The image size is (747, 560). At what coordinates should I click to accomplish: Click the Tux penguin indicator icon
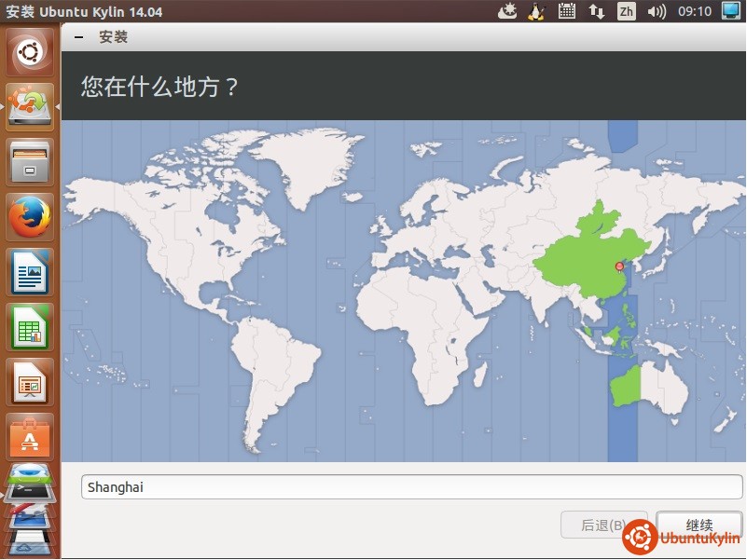[x=535, y=11]
